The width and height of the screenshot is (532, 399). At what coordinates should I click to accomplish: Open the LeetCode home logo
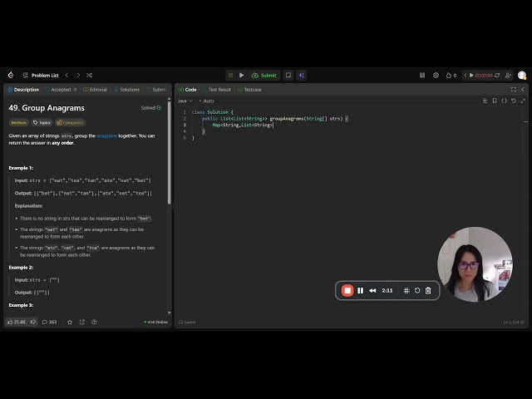point(11,75)
